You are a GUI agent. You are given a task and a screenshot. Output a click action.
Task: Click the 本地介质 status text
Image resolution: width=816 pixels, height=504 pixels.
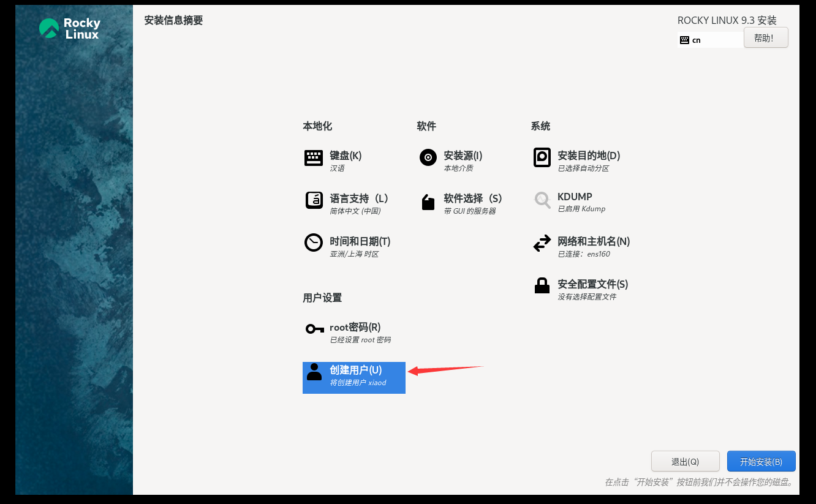pos(458,168)
